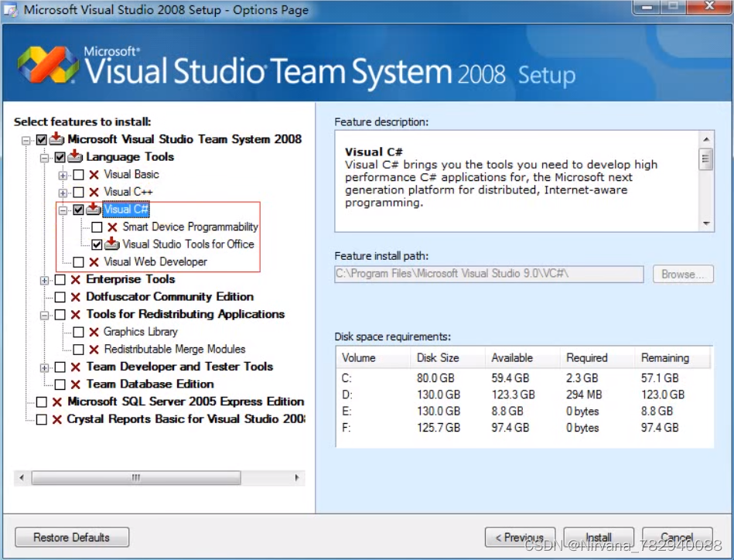The image size is (734, 560).
Task: Click the Remaining column header
Action: tap(672, 357)
